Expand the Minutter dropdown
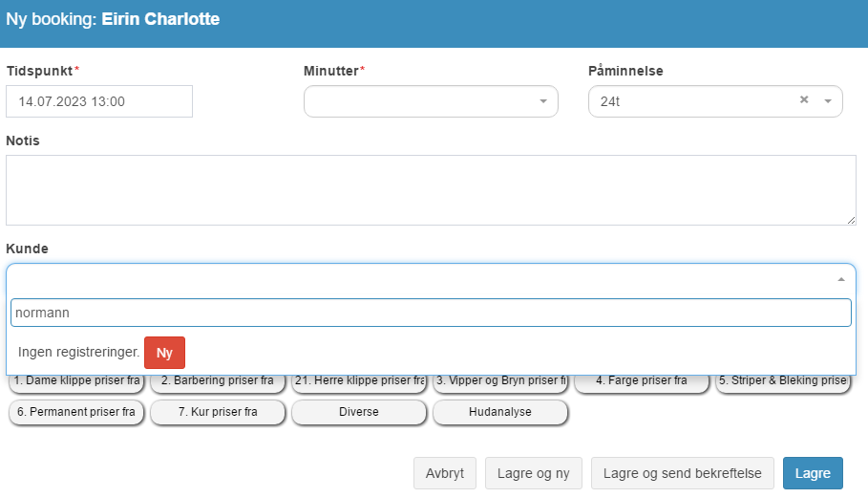The image size is (868, 498). pos(431,101)
